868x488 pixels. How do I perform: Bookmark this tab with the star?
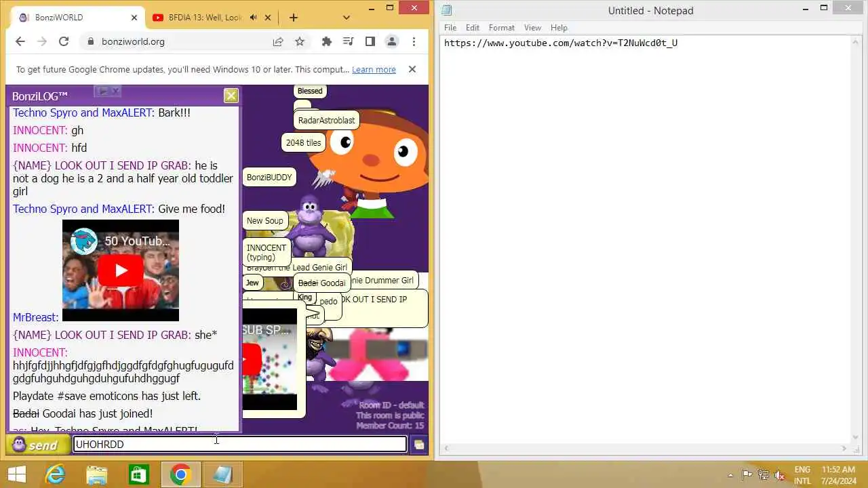tap(300, 41)
